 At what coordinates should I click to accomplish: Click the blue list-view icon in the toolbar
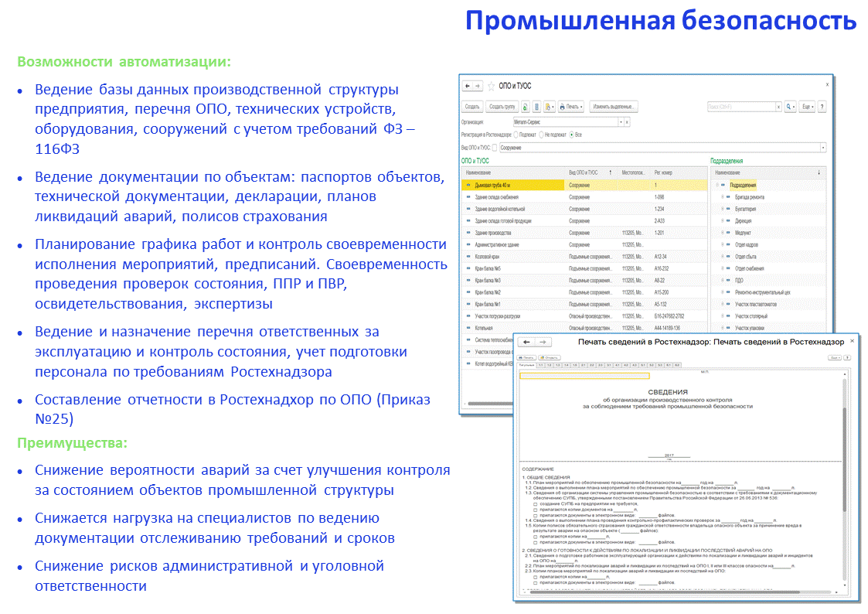(x=536, y=106)
